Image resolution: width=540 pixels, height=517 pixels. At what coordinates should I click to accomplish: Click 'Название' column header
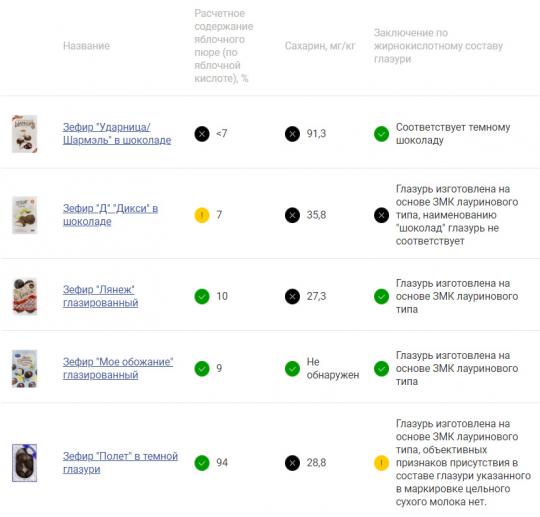(x=86, y=46)
